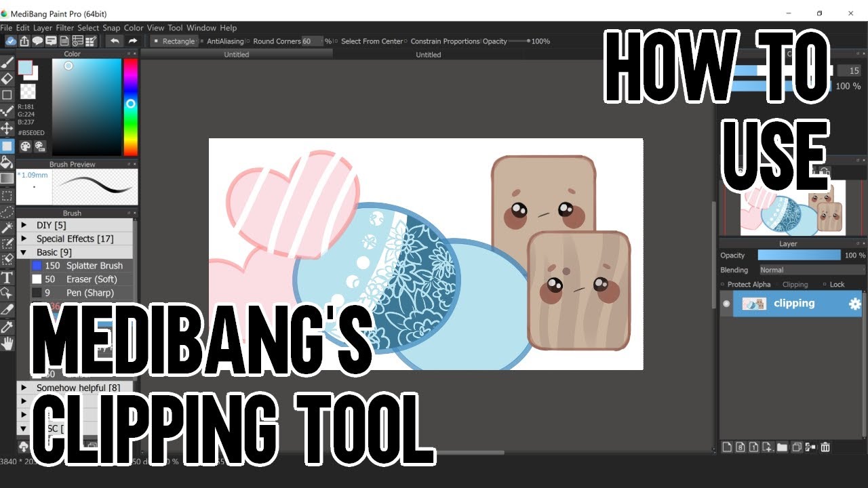Open the Filter menu

(65, 28)
